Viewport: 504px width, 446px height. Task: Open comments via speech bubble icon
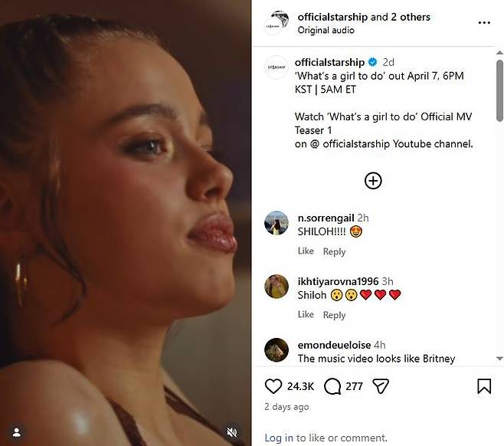coord(332,386)
